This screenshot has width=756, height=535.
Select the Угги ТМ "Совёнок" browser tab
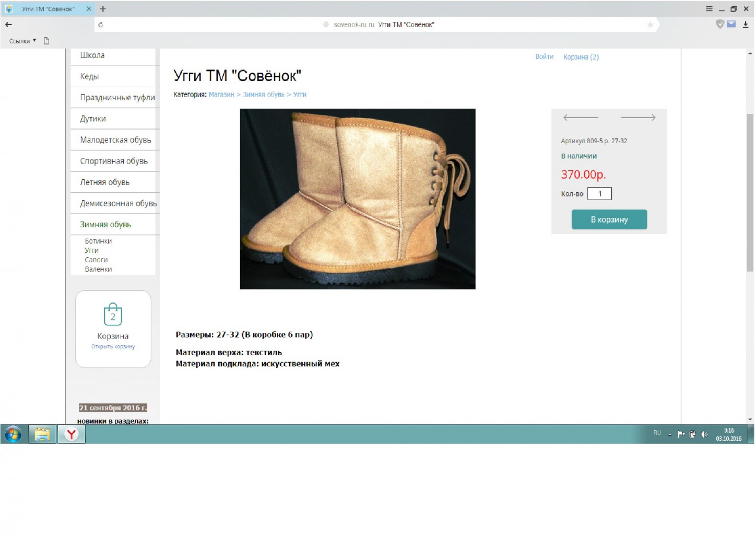[x=48, y=9]
